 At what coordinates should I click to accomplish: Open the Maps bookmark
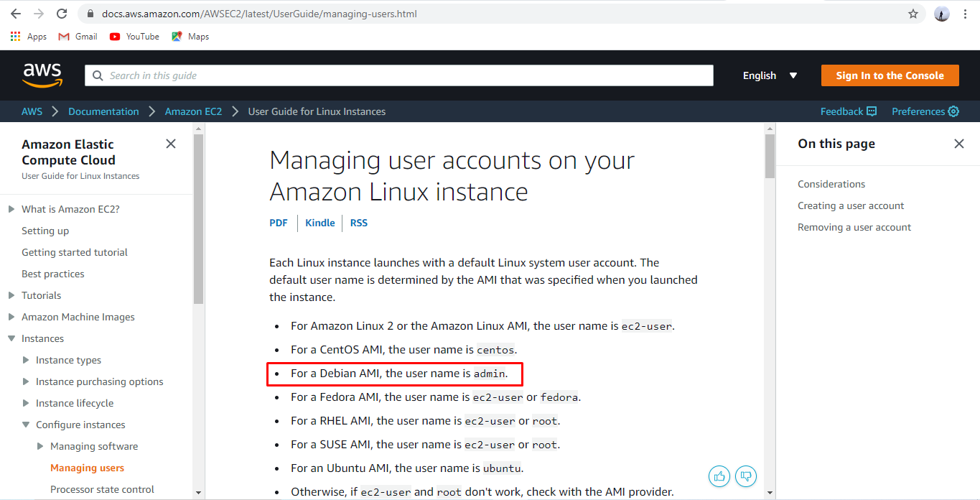pyautogui.click(x=190, y=37)
